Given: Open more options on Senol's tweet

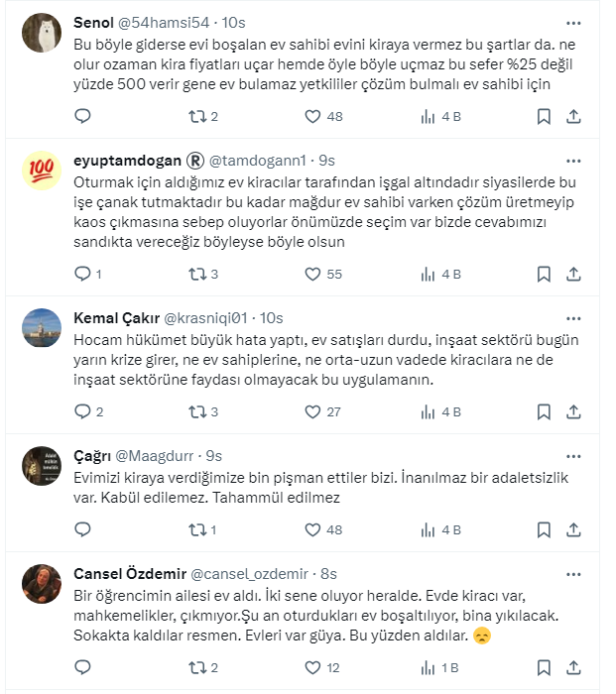Looking at the screenshot, I should point(573,22).
